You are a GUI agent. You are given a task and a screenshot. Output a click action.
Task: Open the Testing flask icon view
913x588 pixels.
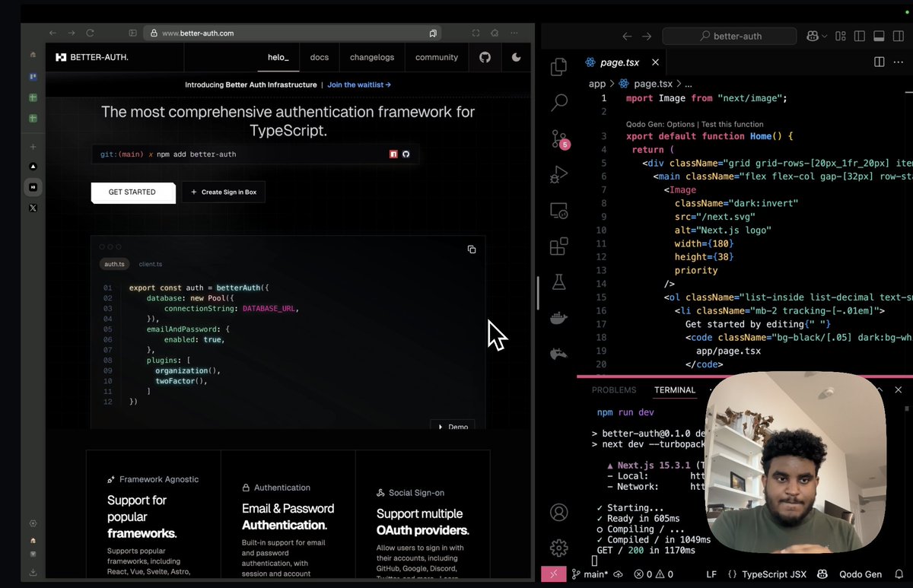(x=558, y=282)
